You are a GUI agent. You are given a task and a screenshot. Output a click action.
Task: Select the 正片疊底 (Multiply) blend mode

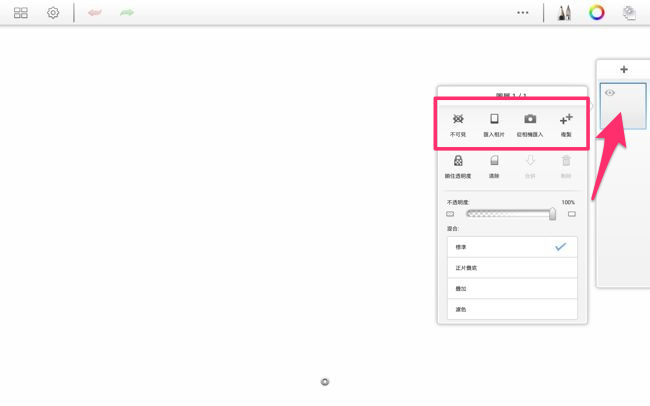(512, 268)
